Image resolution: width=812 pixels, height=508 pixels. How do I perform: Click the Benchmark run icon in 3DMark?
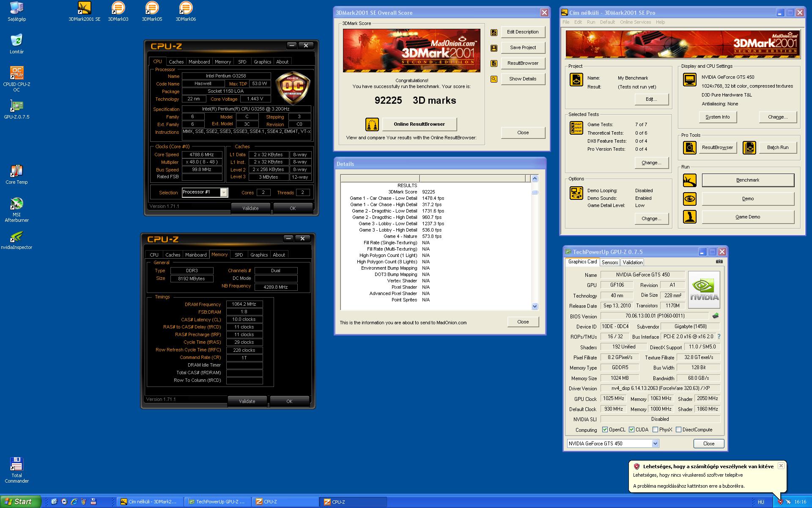pos(689,180)
